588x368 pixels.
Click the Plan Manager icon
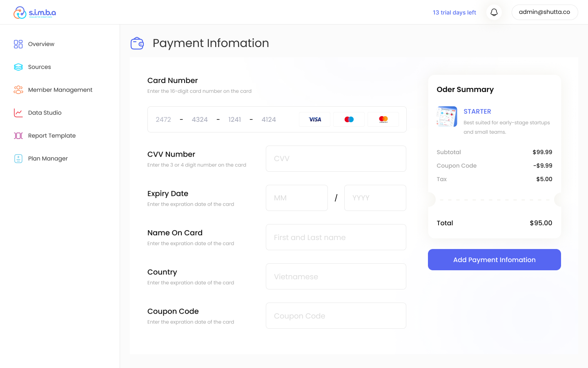(18, 159)
